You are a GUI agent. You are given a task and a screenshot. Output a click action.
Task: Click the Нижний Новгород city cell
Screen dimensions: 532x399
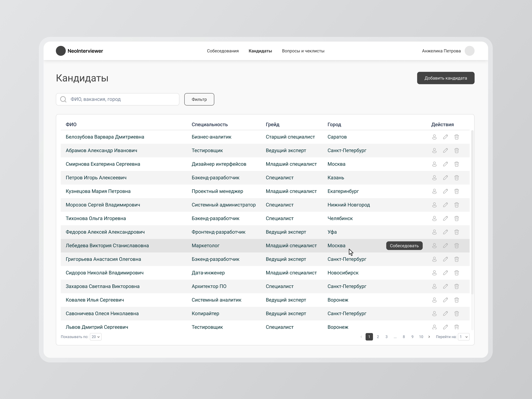click(x=349, y=205)
